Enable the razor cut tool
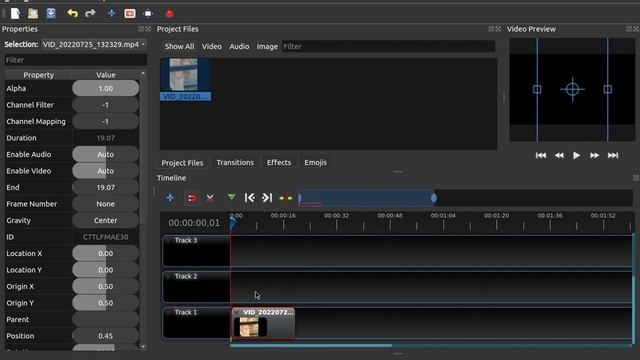Screen dimensions: 640x360 tap(210, 198)
